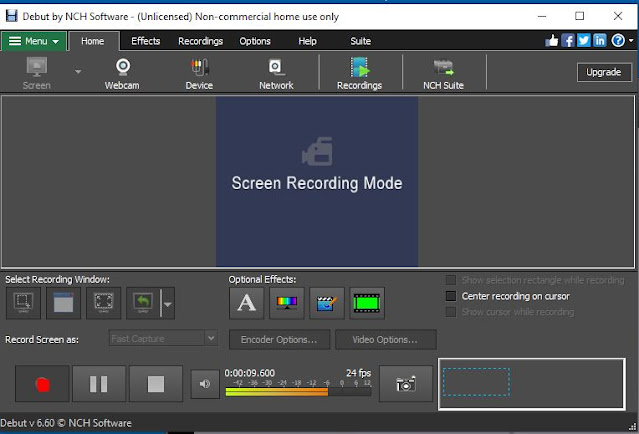This screenshot has width=639, height=434.
Task: Start recording with the red Record button
Action: [x=42, y=384]
